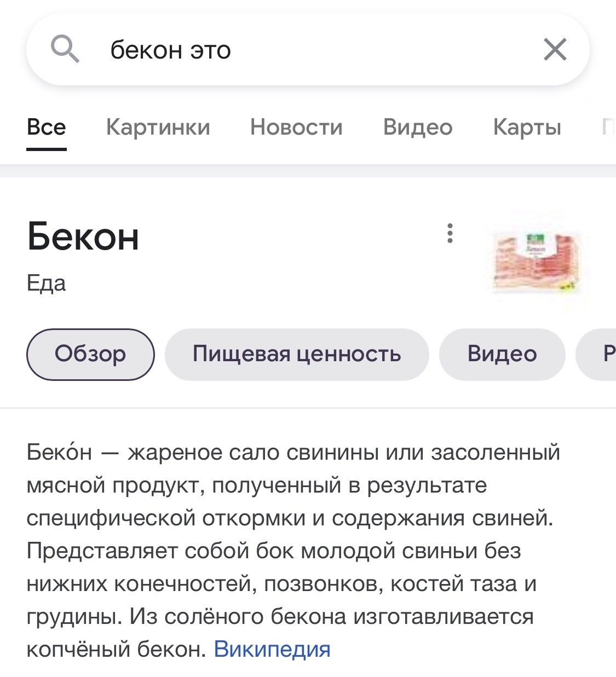616x677 pixels.
Task: Tap the cut-off tab after Карты
Action: pyautogui.click(x=608, y=128)
